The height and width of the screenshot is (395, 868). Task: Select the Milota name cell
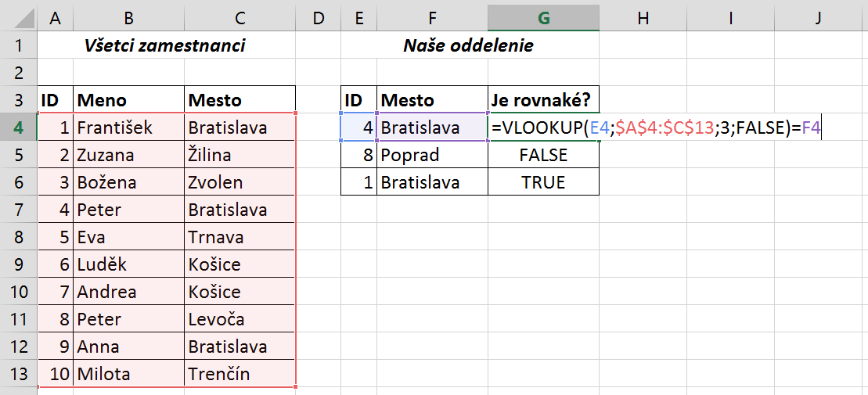pyautogui.click(x=128, y=374)
